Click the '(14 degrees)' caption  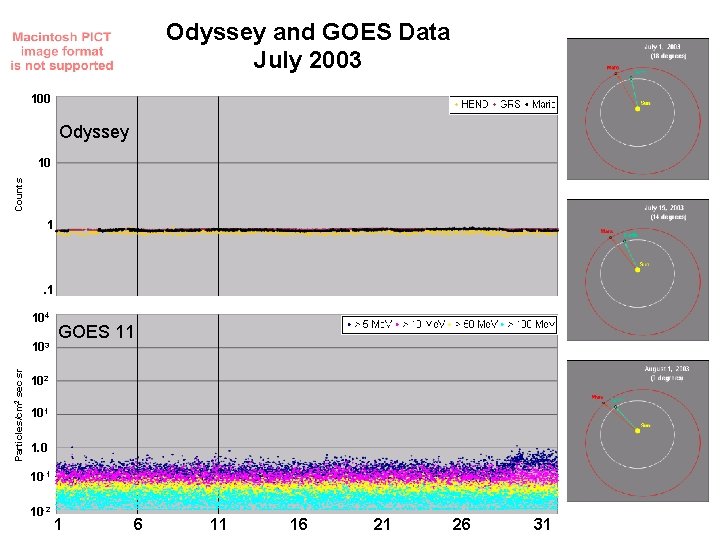668,217
